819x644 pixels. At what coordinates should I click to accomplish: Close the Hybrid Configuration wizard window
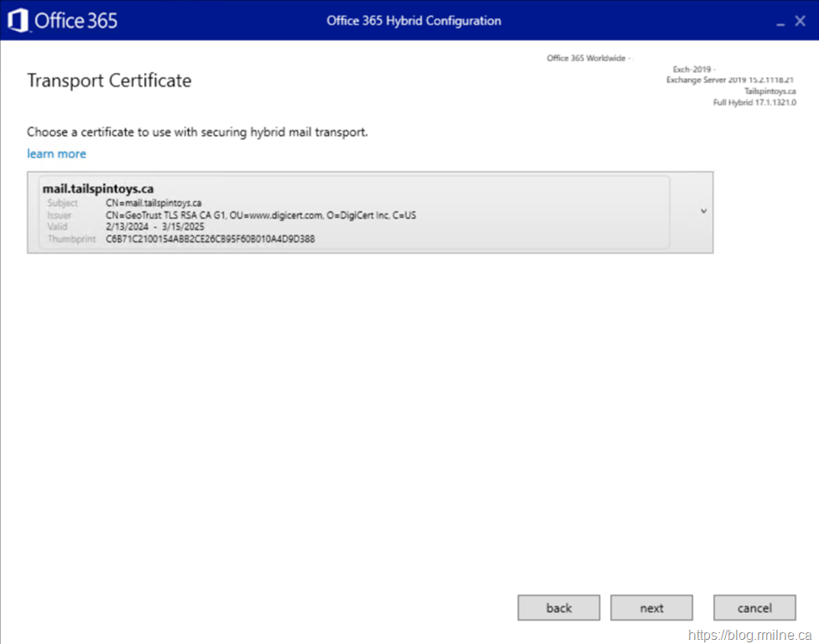(x=800, y=21)
